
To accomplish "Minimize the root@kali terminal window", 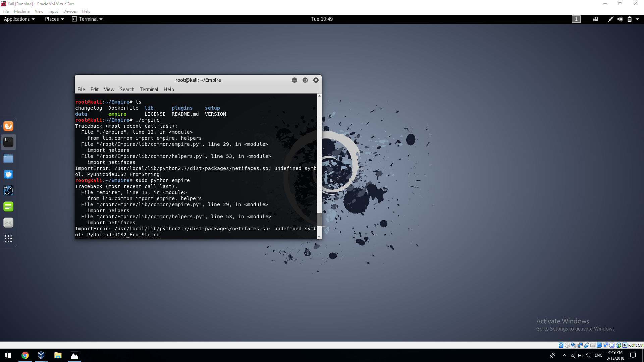I will (x=294, y=80).
